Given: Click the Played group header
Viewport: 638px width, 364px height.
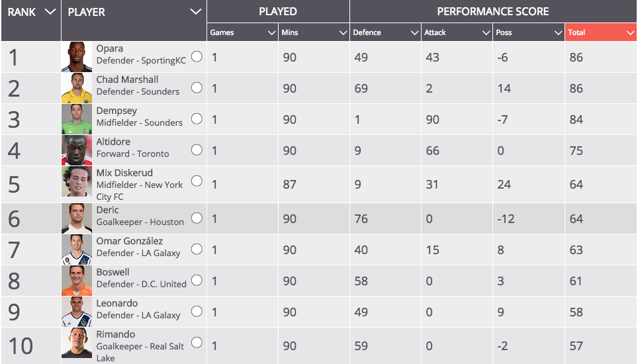Looking at the screenshot, I should [278, 11].
